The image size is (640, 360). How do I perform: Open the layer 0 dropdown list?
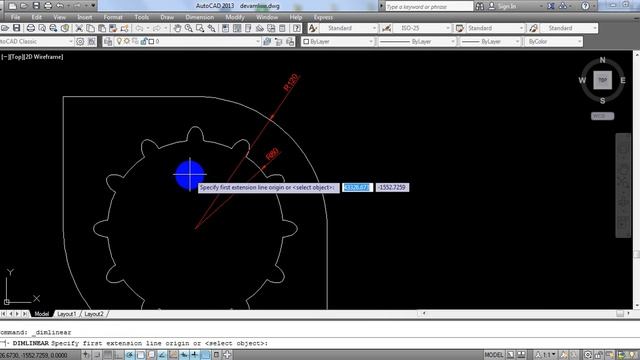(187, 41)
